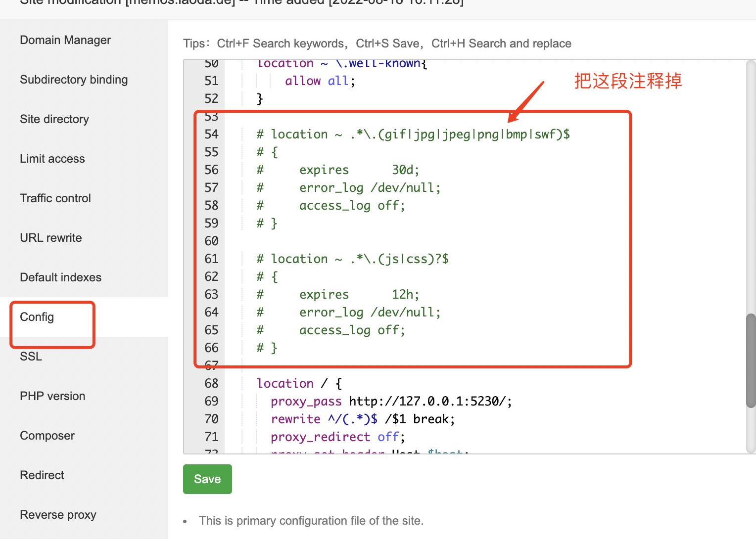Image resolution: width=756 pixels, height=539 pixels.
Task: Open the Default indexes section
Action: [60, 277]
